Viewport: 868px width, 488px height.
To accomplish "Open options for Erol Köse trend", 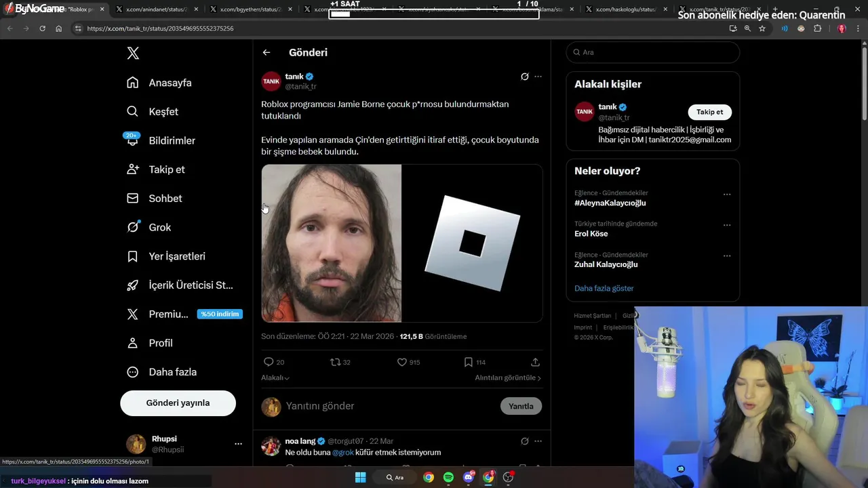I will pyautogui.click(x=727, y=225).
